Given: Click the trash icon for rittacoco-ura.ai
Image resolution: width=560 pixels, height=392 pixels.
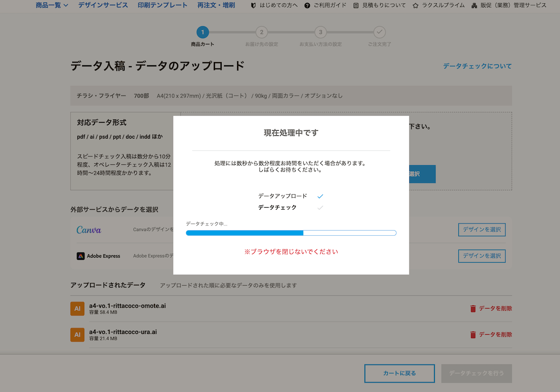Looking at the screenshot, I should [473, 335].
